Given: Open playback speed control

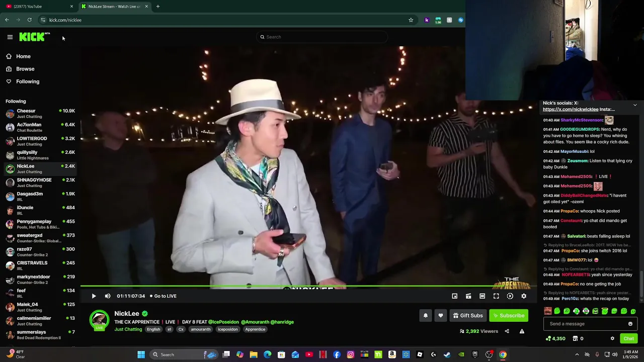Looking at the screenshot, I should pyautogui.click(x=510, y=296).
